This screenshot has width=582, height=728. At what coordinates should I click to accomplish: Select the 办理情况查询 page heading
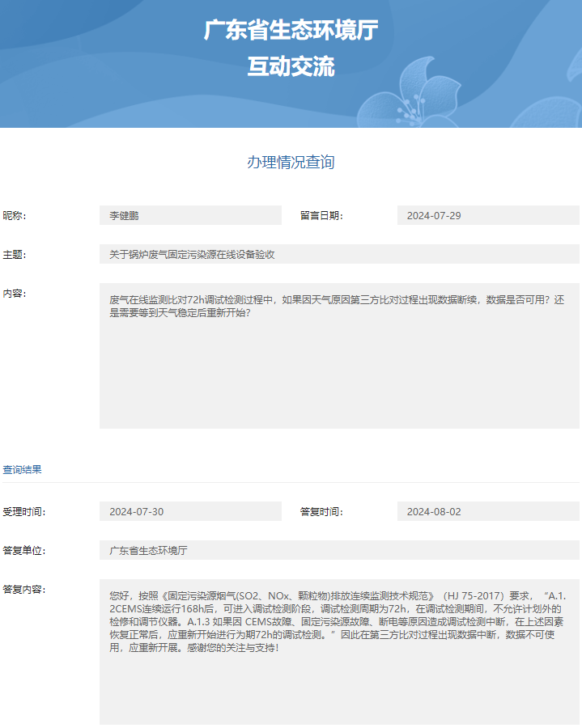(291, 162)
